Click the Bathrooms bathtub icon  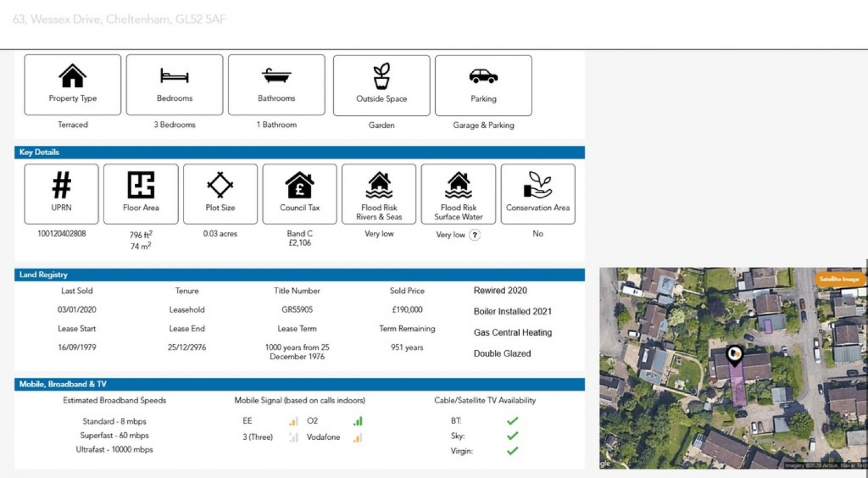click(x=277, y=76)
